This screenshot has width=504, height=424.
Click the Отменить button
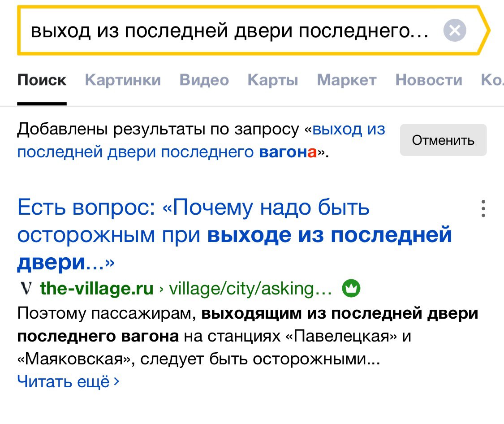pyautogui.click(x=443, y=140)
